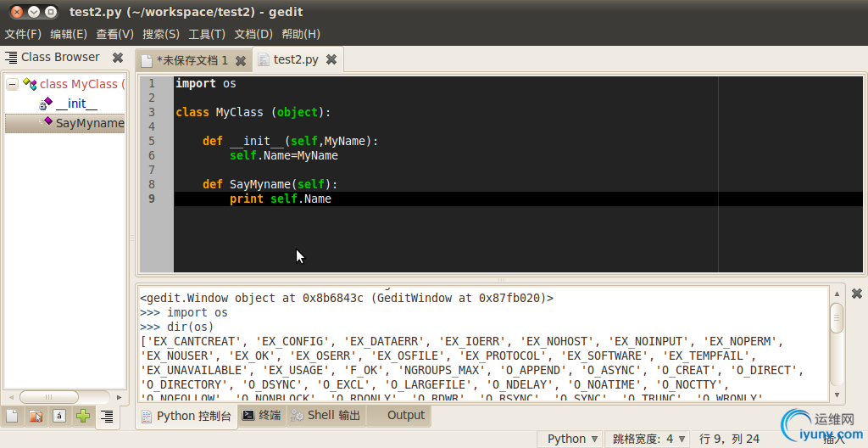This screenshot has width=868, height=448.
Task: Open the 文档(D) menu
Action: 253,35
